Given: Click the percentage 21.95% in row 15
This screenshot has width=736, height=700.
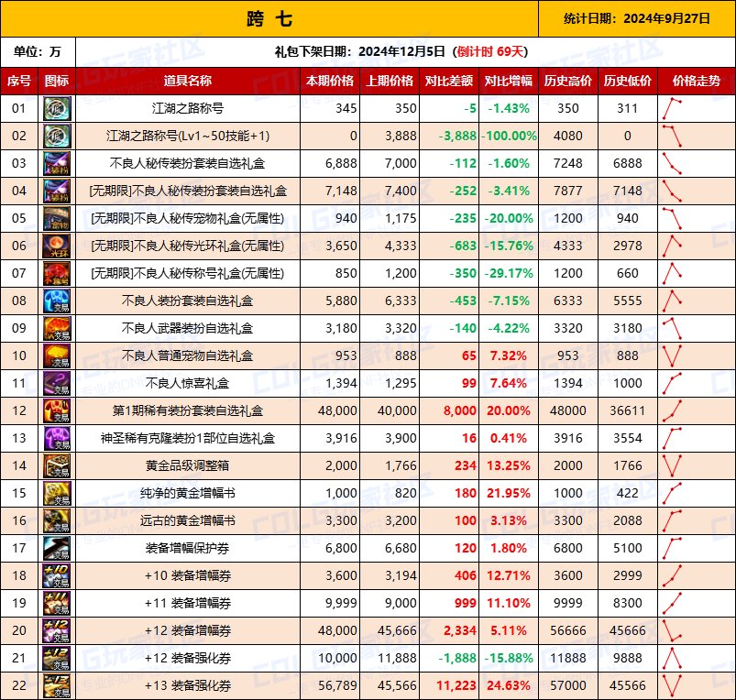Looking at the screenshot, I should click(509, 493).
